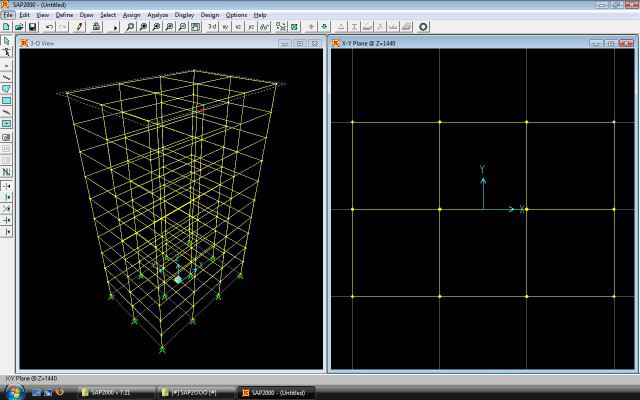This screenshot has height=400, width=640.
Task: Open the File menu
Action: [x=8, y=16]
